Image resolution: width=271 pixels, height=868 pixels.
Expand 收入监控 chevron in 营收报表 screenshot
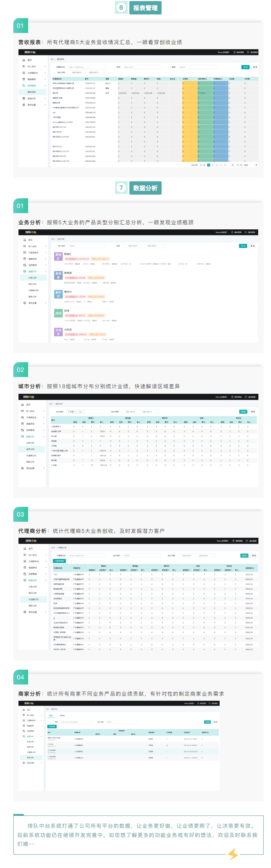pos(45,67)
